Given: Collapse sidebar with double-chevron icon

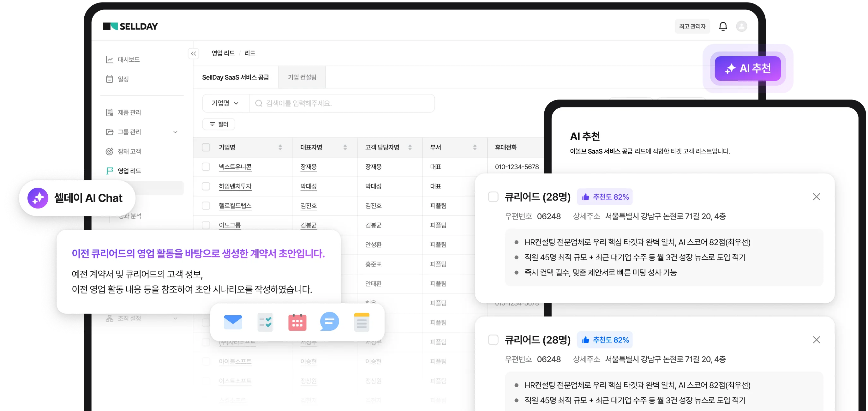Looking at the screenshot, I should [194, 53].
